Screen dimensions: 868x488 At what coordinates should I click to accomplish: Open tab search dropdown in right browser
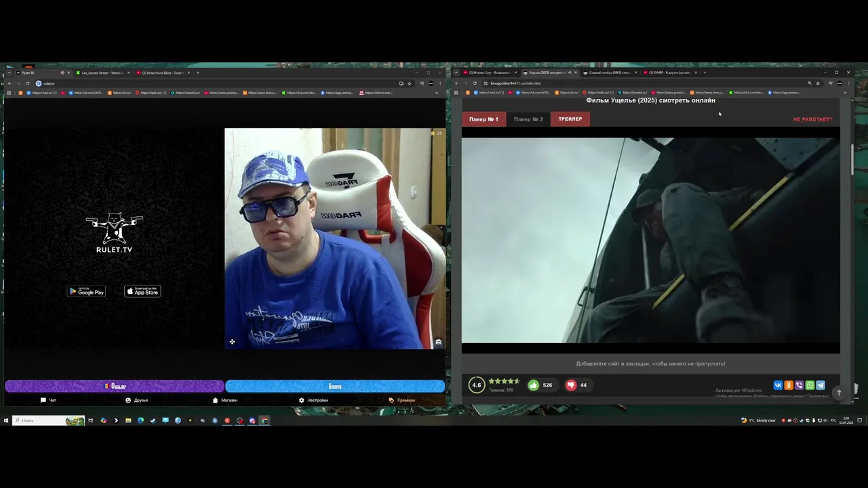(x=456, y=73)
